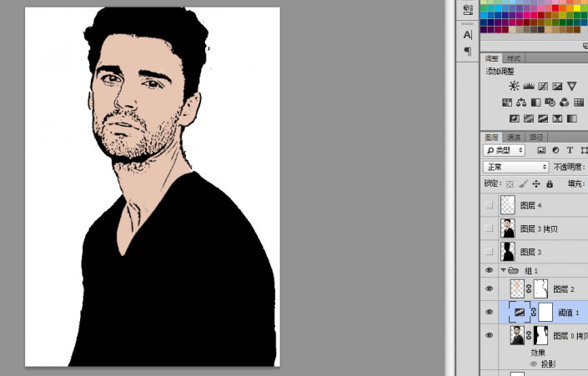Screen dimensions: 588x376
Task: Add a Threshold adjustment from the panel
Action: point(543,119)
